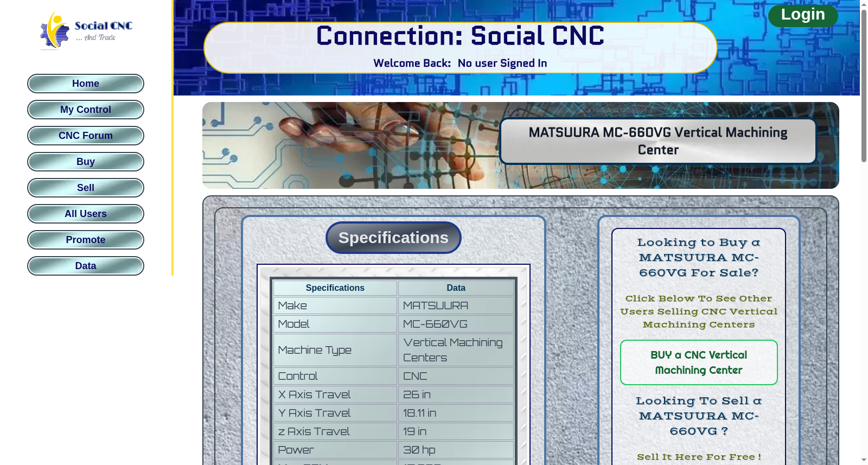Click the 'CNC' control value

(x=456, y=376)
